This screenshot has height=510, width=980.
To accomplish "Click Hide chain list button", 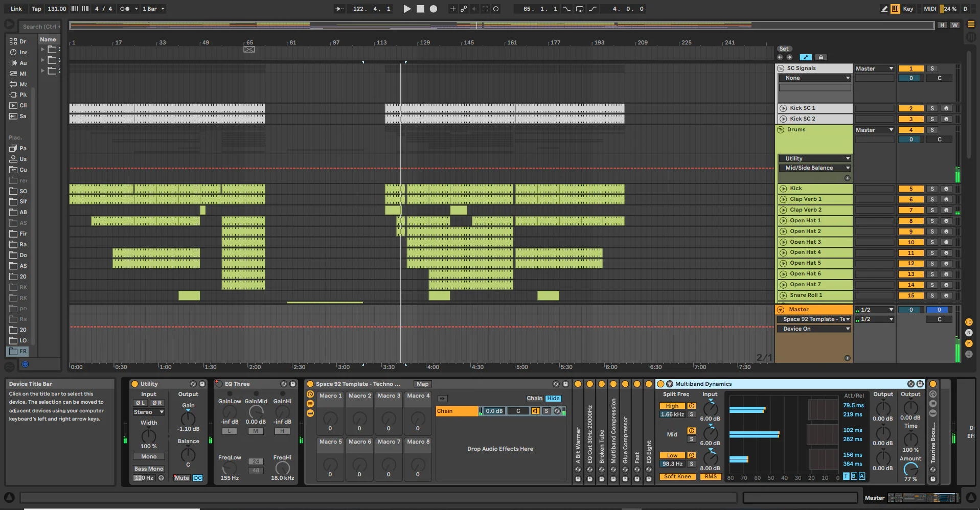I will (553, 398).
